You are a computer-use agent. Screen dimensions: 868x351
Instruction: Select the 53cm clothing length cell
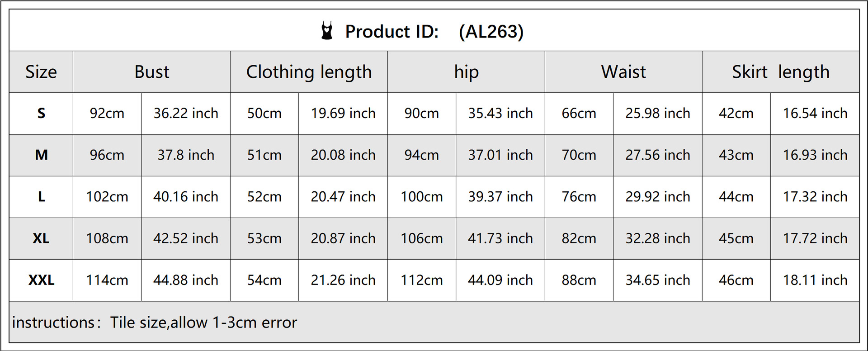point(264,238)
